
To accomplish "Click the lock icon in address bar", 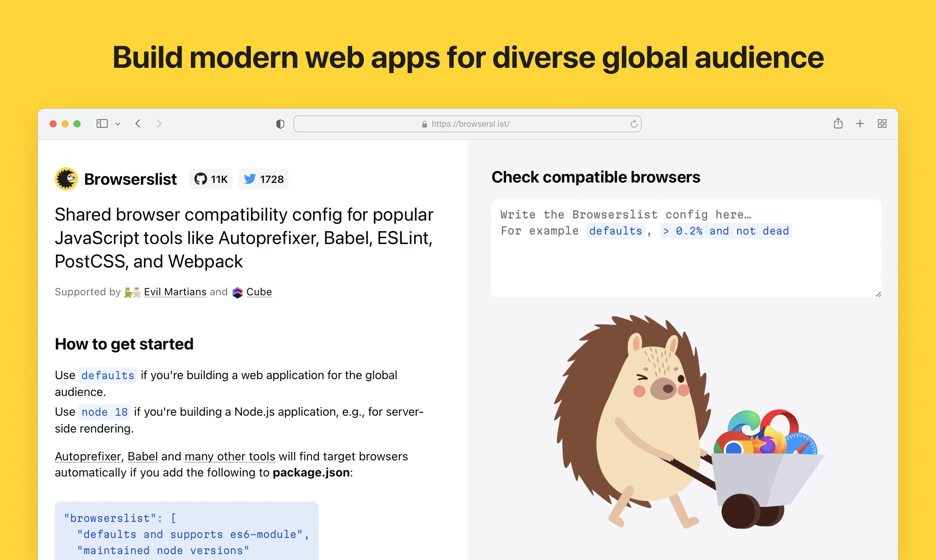I will coord(424,124).
